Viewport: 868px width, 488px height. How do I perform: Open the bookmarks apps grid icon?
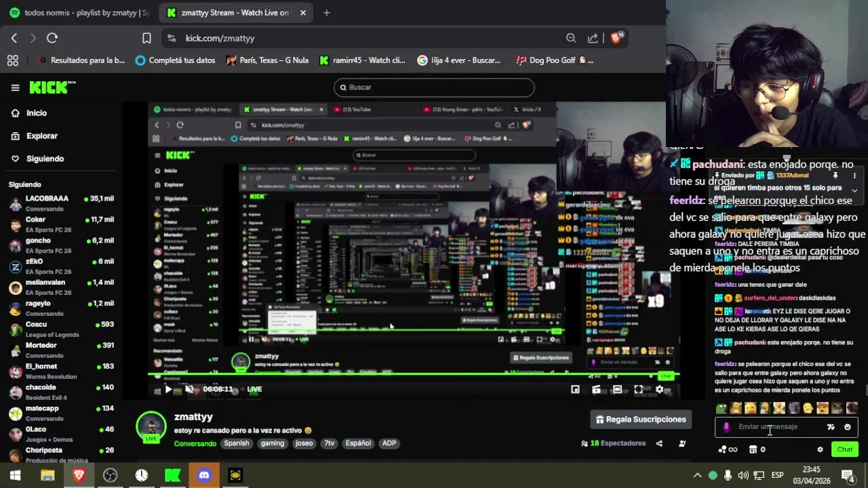[12, 60]
